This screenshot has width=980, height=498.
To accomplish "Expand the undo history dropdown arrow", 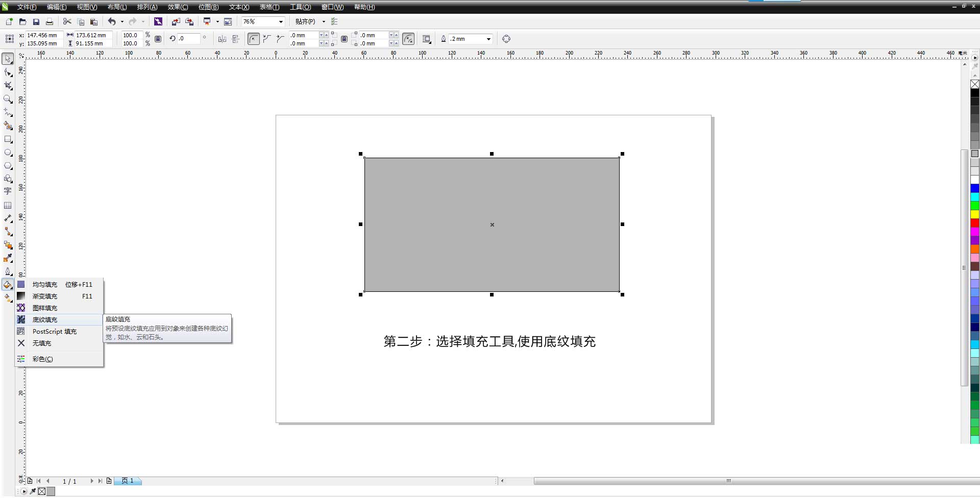I will click(122, 21).
